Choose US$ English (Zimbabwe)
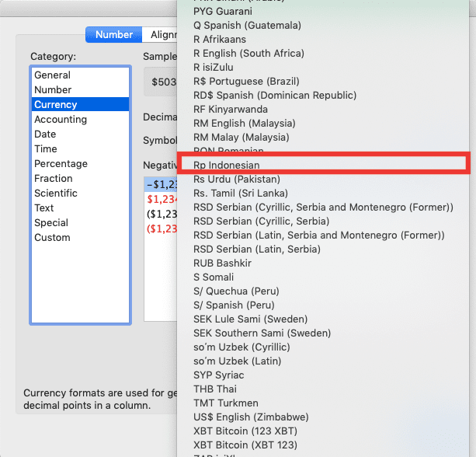The image size is (476, 457). click(323, 417)
